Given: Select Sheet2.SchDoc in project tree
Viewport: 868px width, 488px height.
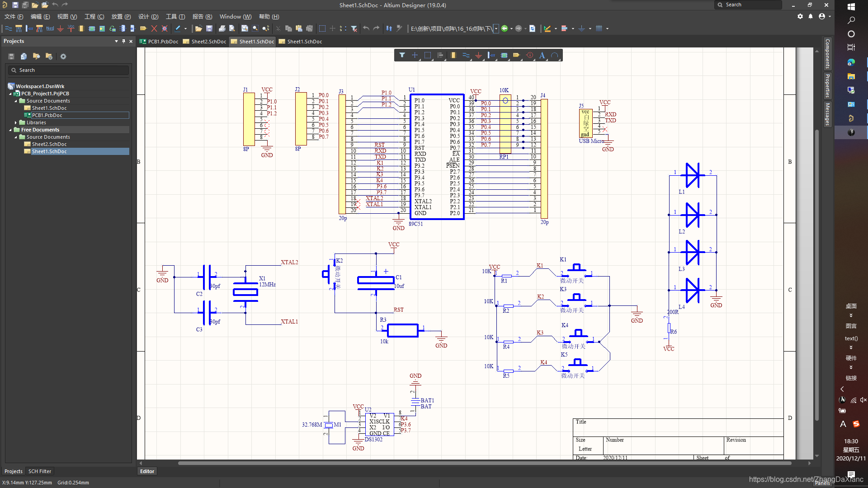Looking at the screenshot, I should tap(49, 145).
